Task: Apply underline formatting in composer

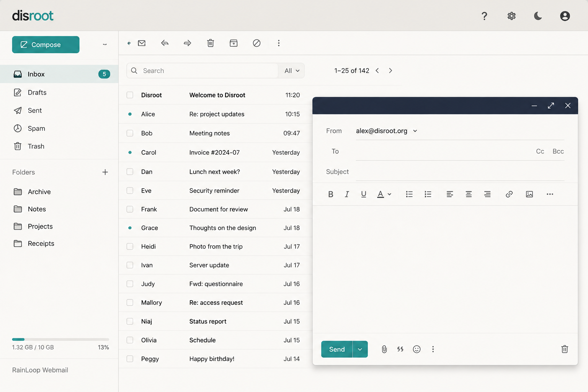Action: [x=364, y=194]
